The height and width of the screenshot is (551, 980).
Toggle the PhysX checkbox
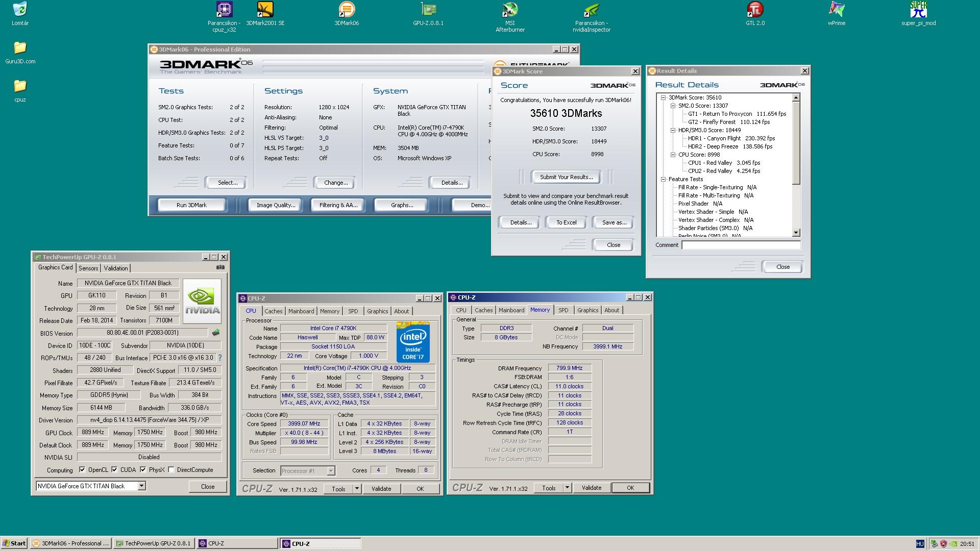point(143,470)
